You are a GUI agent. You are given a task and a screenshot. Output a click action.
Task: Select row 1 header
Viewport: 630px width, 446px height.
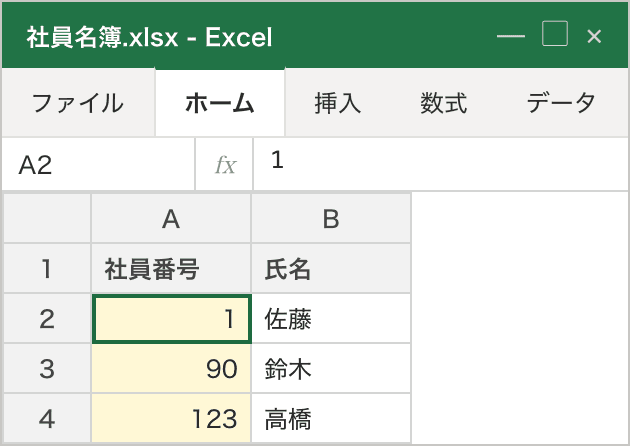[47, 268]
